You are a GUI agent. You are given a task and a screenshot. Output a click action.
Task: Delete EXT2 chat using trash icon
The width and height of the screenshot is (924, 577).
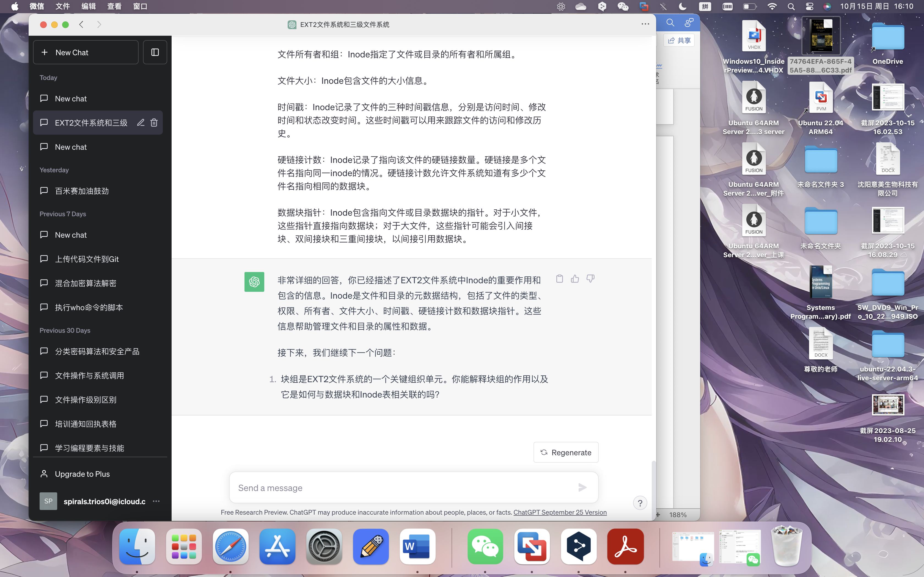click(154, 123)
